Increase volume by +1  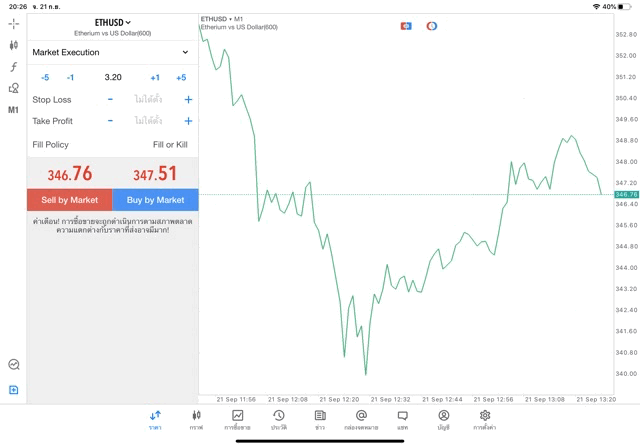pyautogui.click(x=155, y=77)
